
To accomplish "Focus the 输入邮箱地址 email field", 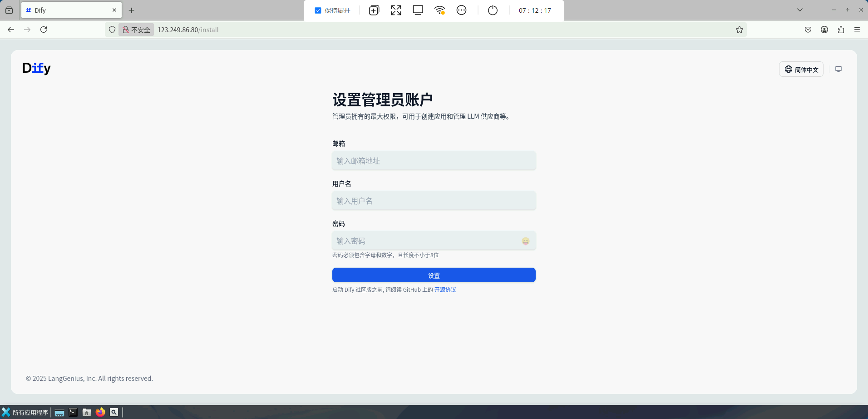I will (434, 161).
